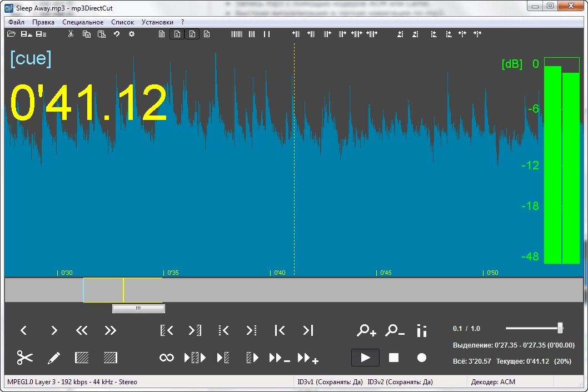Toggle loop playback with the infinity icon
The image size is (588, 392).
coord(167,358)
